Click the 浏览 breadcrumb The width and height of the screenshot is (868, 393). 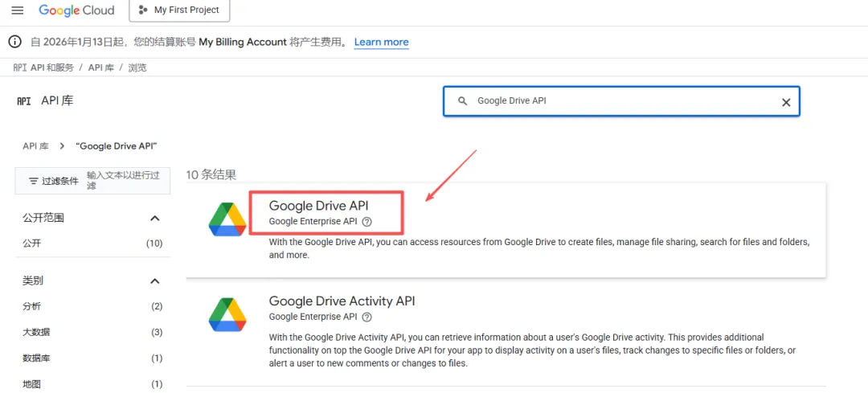coord(137,68)
